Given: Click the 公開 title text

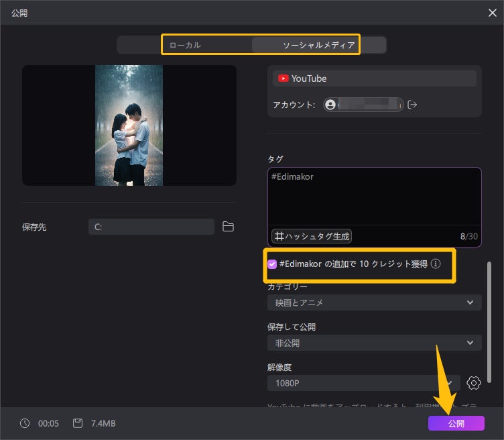Looking at the screenshot, I should [19, 13].
